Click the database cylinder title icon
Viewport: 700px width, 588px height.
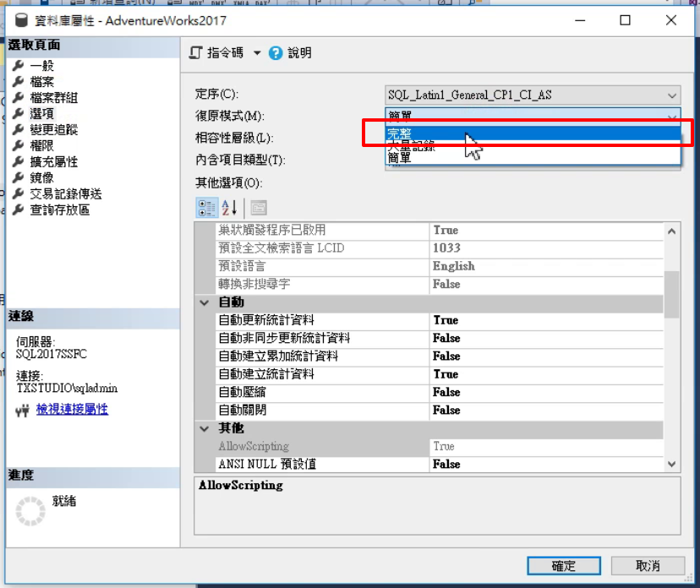click(x=21, y=20)
